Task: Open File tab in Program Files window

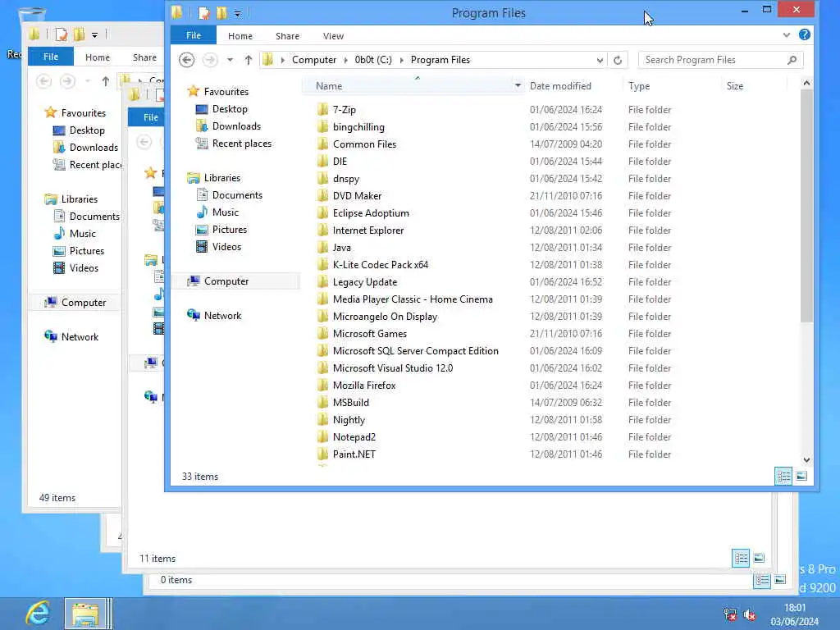Action: (194, 35)
